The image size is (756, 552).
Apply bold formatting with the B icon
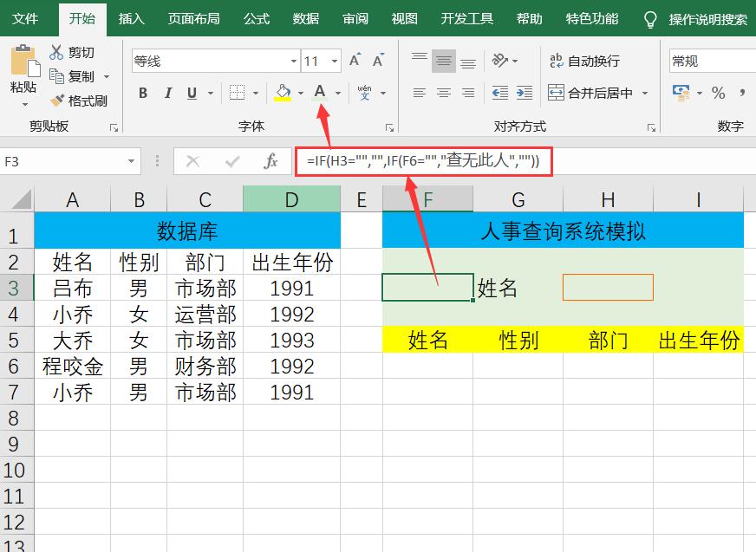click(x=142, y=93)
